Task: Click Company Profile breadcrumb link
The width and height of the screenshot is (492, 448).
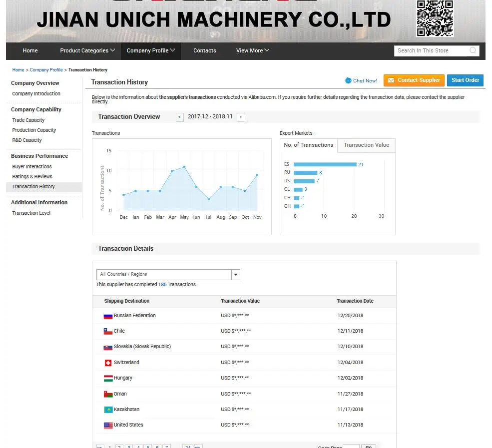Action: 46,69
